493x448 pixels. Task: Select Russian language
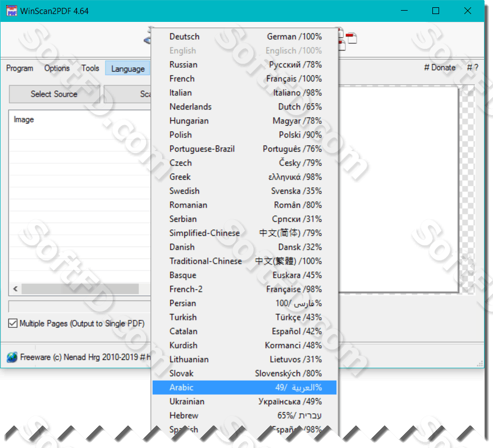click(x=244, y=65)
